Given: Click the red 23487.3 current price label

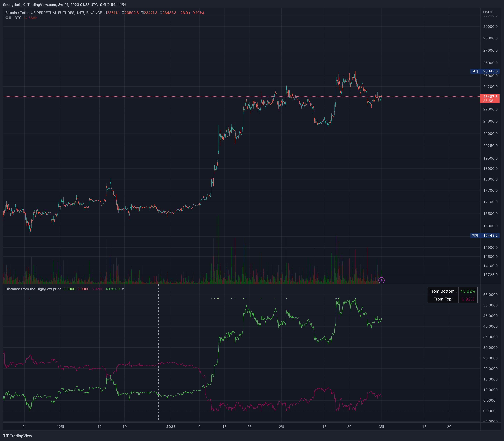Looking at the screenshot, I should coord(490,97).
